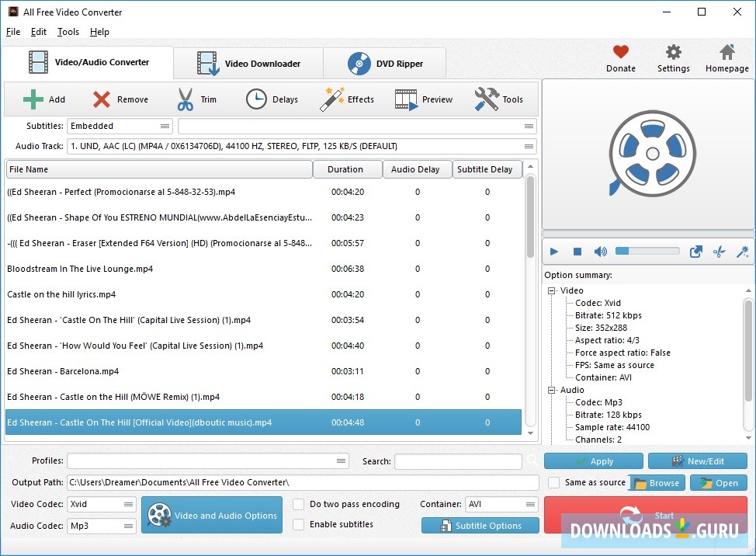This screenshot has height=556, width=756.
Task: Check Same as source output option
Action: coord(555,482)
